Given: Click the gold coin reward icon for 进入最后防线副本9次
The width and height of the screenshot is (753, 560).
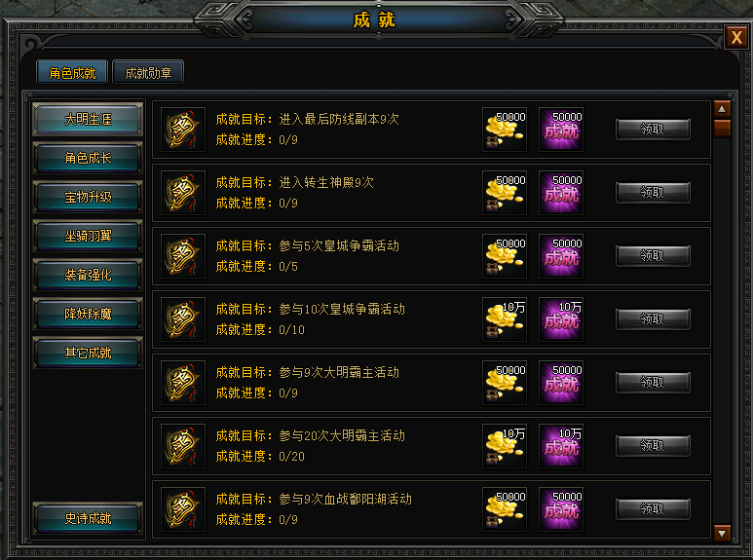Looking at the screenshot, I should (505, 130).
